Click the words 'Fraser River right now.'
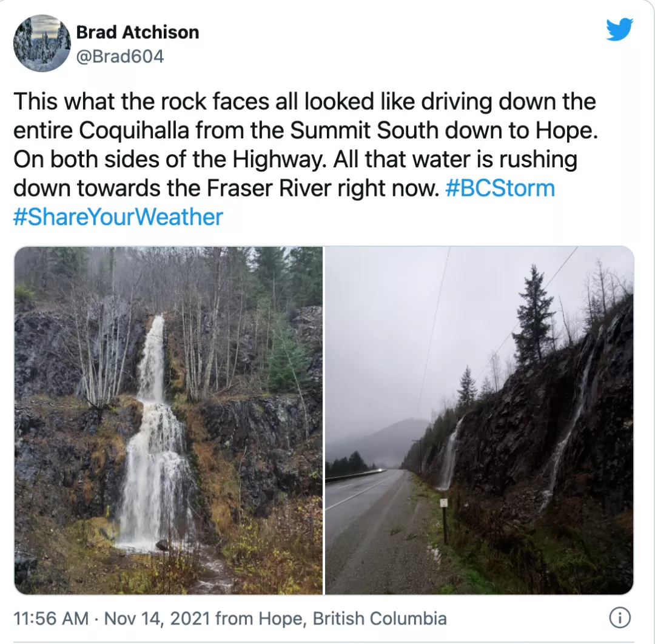 coord(323,188)
